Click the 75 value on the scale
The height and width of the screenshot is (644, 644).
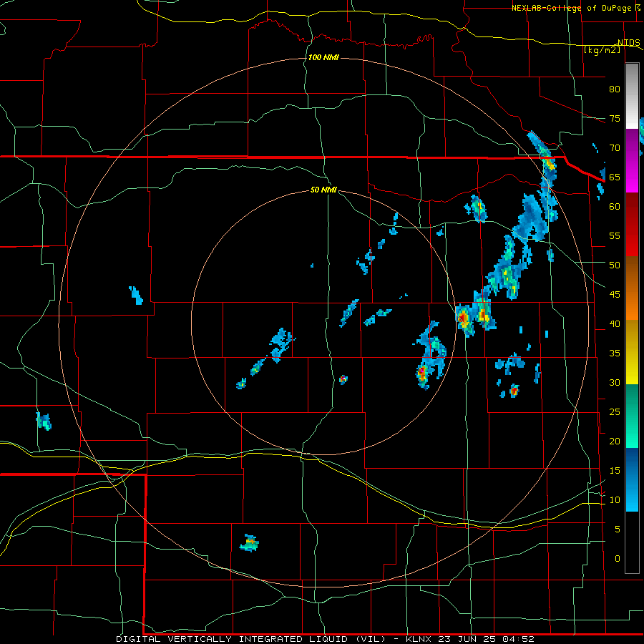pyautogui.click(x=615, y=118)
